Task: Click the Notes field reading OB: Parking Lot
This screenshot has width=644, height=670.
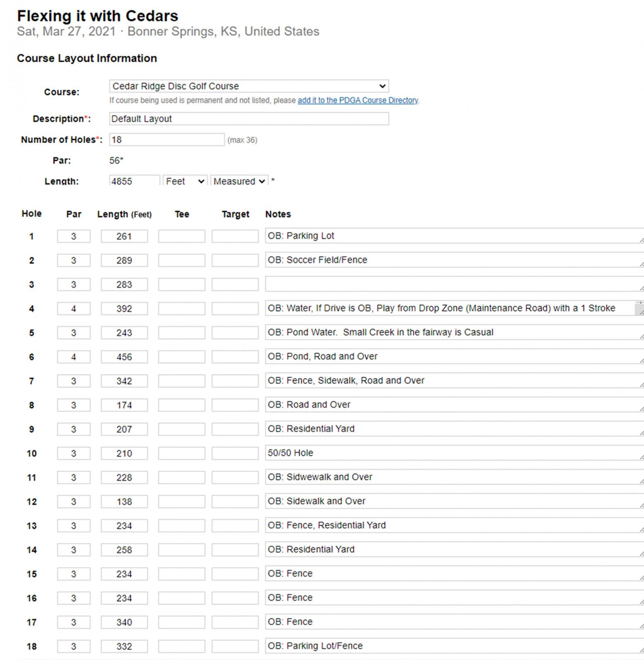Action: coord(454,236)
